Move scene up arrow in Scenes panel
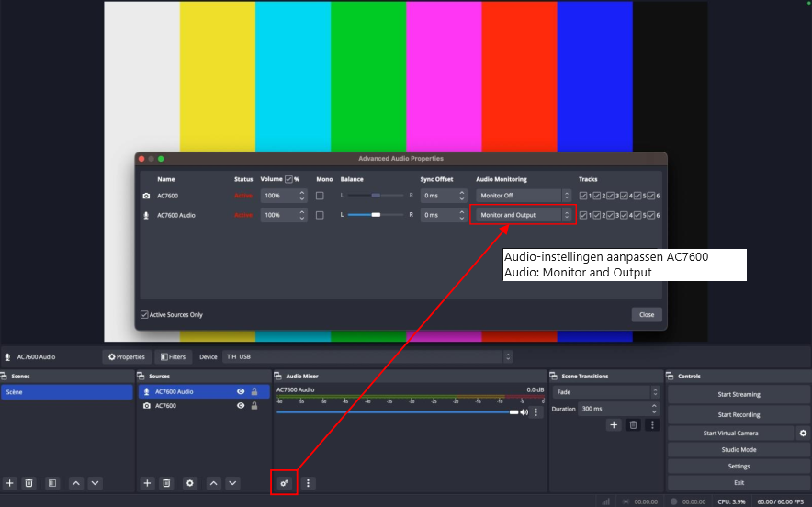812x507 pixels. 76,483
